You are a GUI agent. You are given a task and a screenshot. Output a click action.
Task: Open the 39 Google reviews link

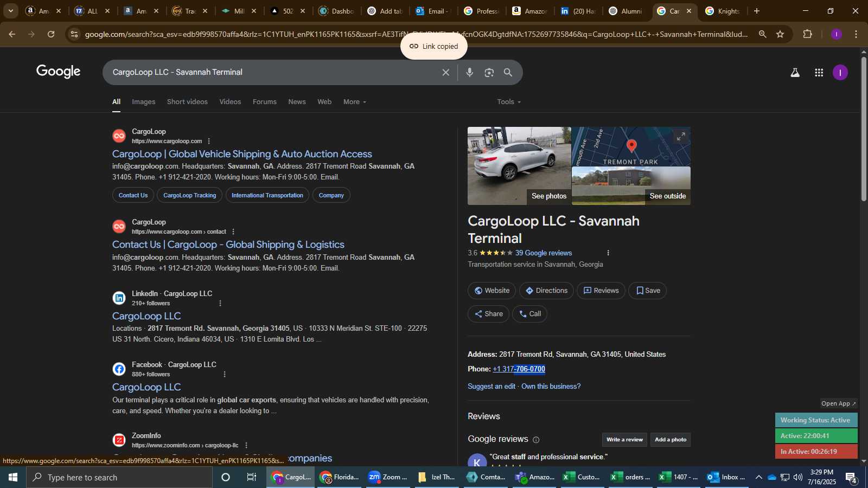544,253
